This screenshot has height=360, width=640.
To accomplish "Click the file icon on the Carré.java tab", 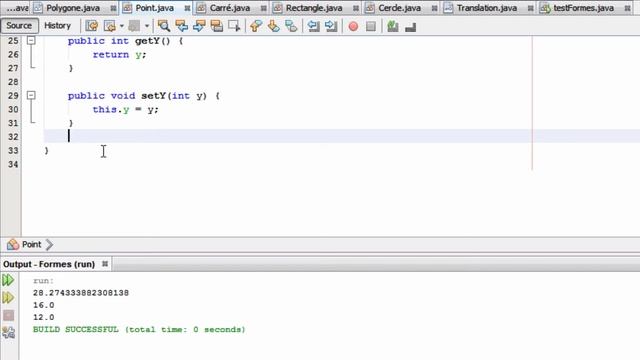I will [201, 8].
